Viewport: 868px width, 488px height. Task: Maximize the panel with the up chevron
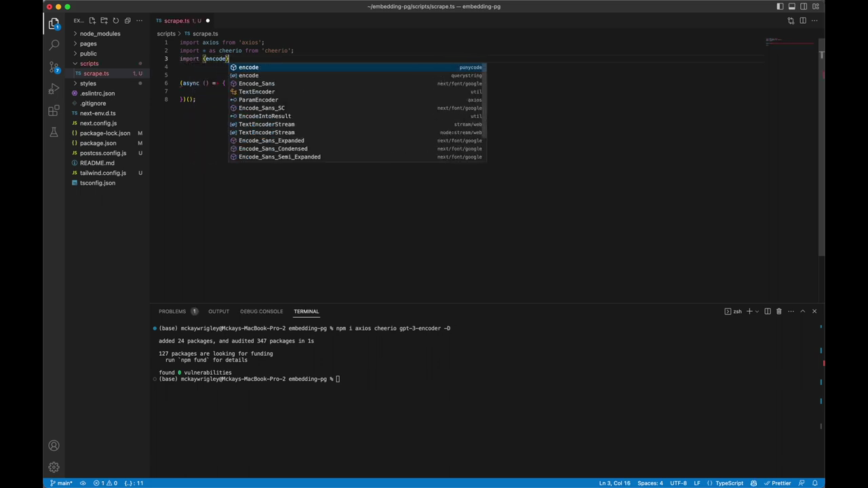pyautogui.click(x=802, y=311)
